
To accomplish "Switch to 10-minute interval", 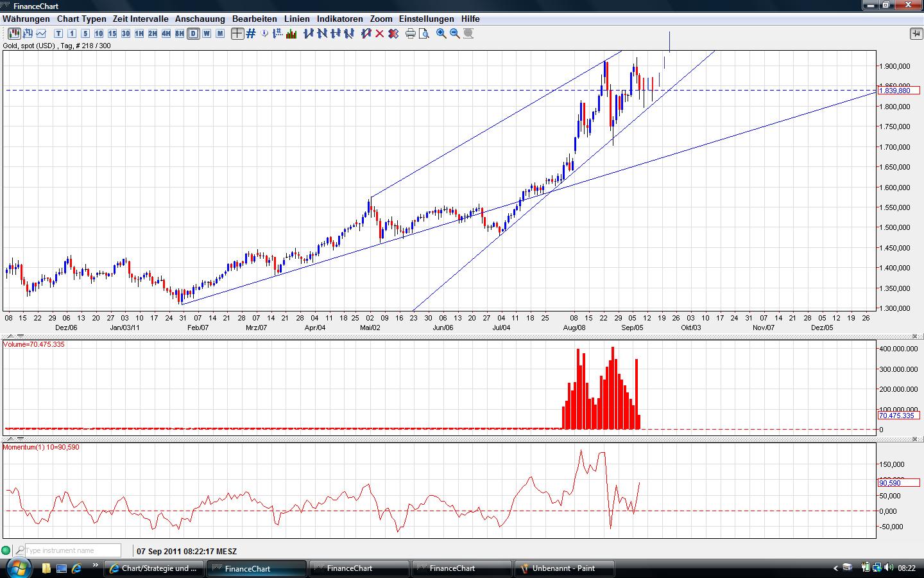I will 99,33.
